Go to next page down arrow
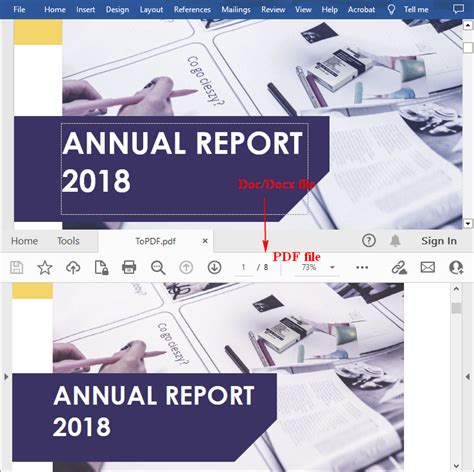 pyautogui.click(x=214, y=267)
